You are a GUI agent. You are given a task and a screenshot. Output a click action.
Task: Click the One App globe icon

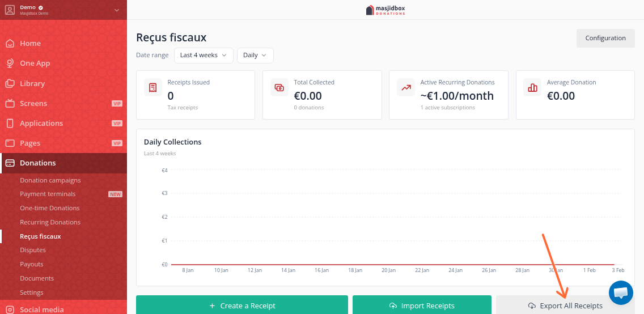10,63
